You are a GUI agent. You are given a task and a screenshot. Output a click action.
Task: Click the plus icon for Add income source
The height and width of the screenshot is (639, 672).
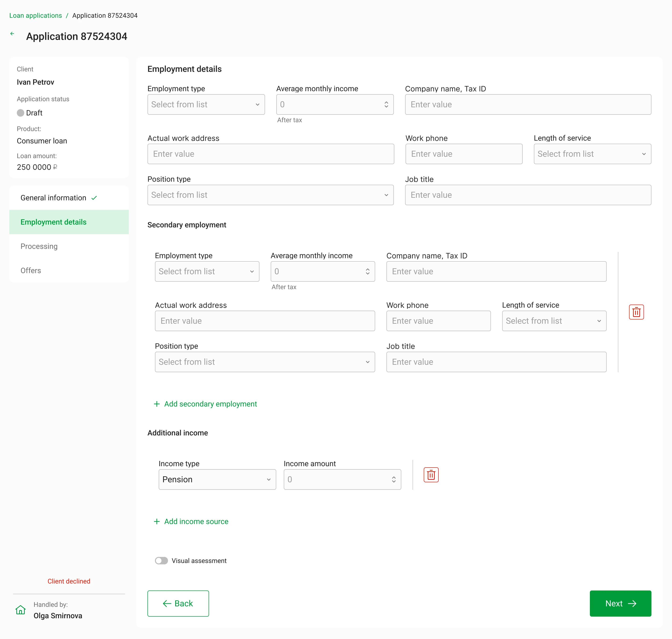tap(157, 521)
